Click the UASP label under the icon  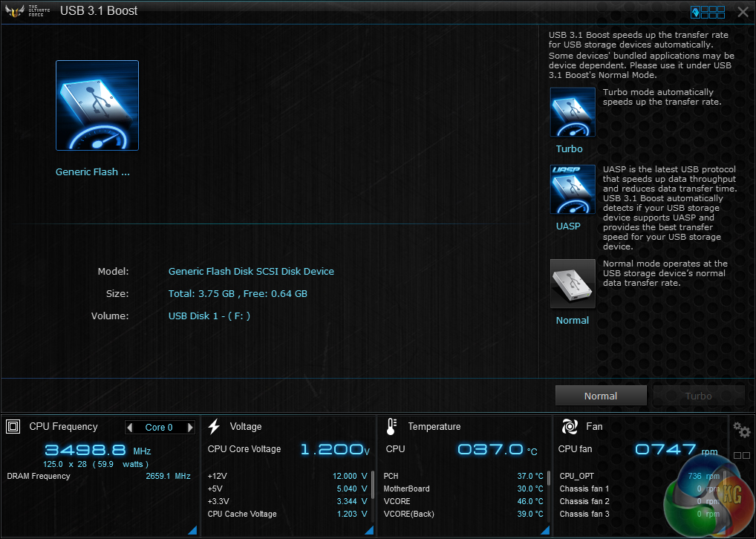(x=568, y=226)
